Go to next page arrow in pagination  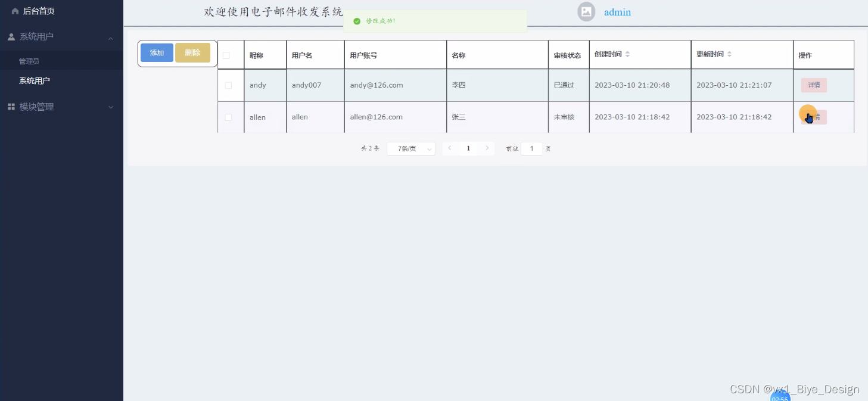pyautogui.click(x=487, y=148)
